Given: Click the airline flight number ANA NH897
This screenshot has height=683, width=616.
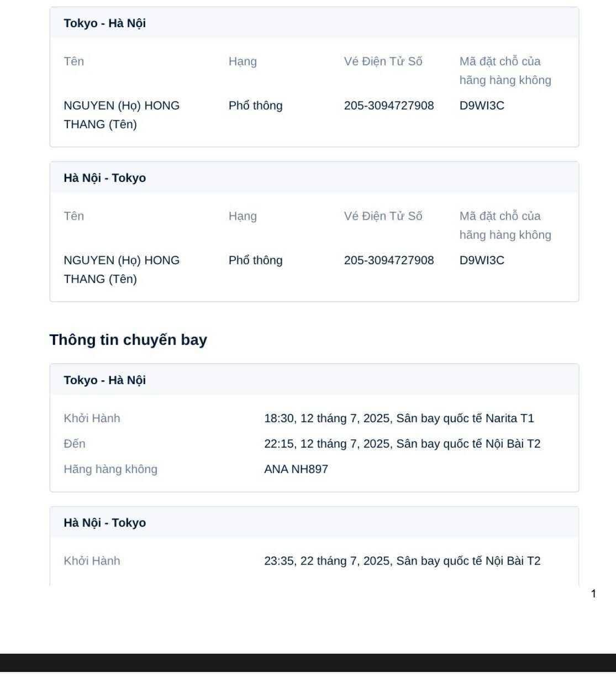Looking at the screenshot, I should (296, 469).
